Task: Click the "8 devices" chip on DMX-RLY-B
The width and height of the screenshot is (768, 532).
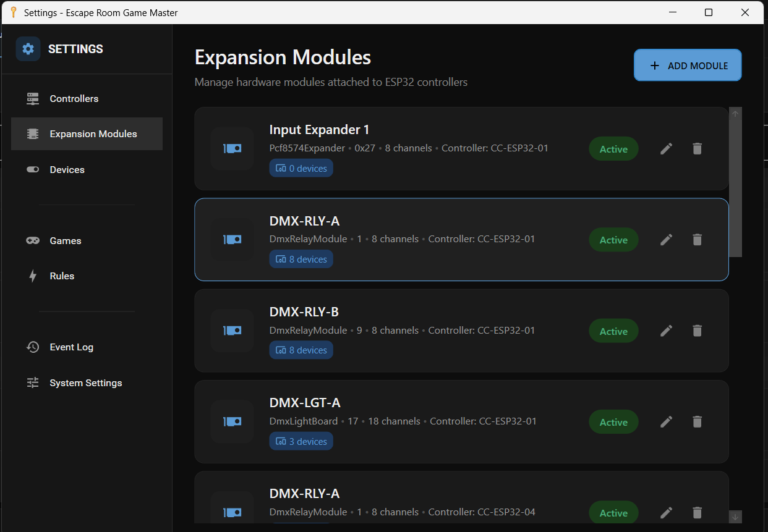Action: tap(301, 350)
